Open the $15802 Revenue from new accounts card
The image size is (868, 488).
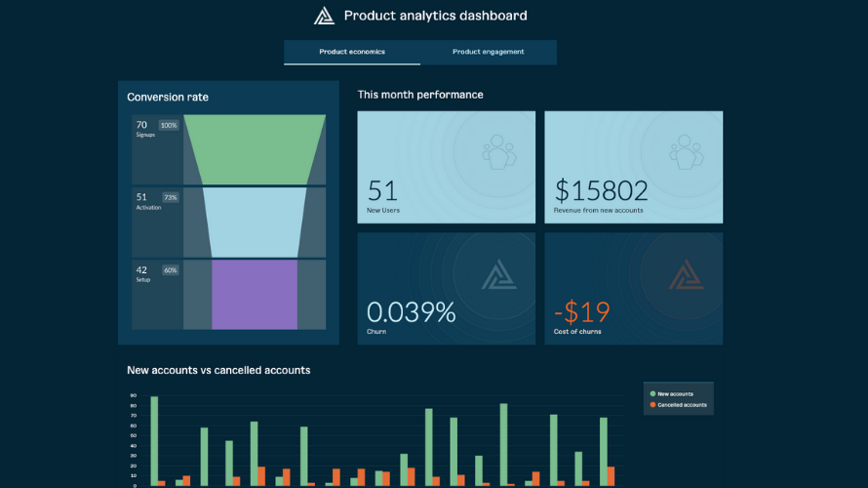point(633,167)
